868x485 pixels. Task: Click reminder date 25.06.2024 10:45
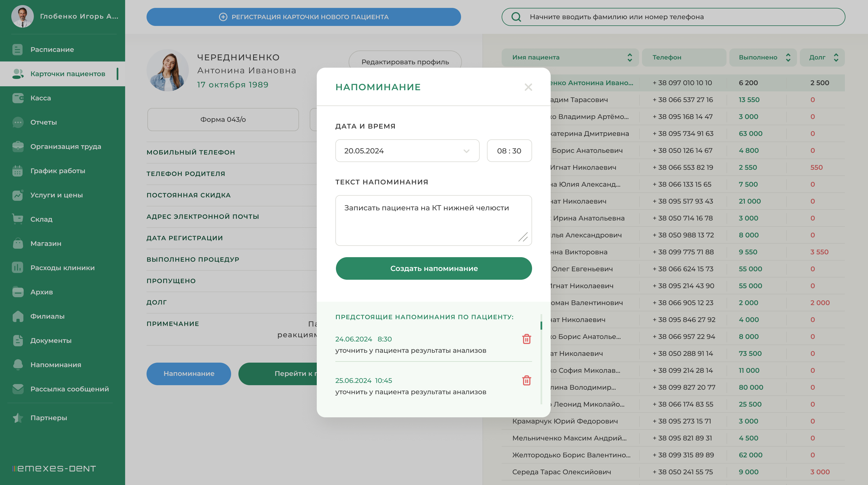click(364, 380)
